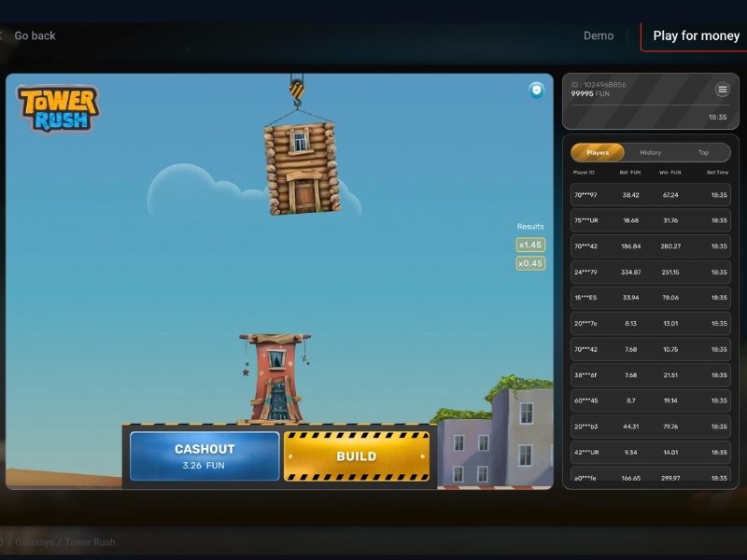Viewport: 747px width, 560px height.
Task: Switch to the Players tab
Action: point(598,152)
